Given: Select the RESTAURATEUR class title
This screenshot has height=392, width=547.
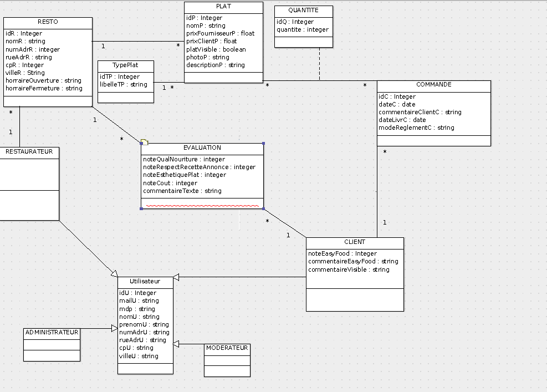Looking at the screenshot, I should point(29,151).
